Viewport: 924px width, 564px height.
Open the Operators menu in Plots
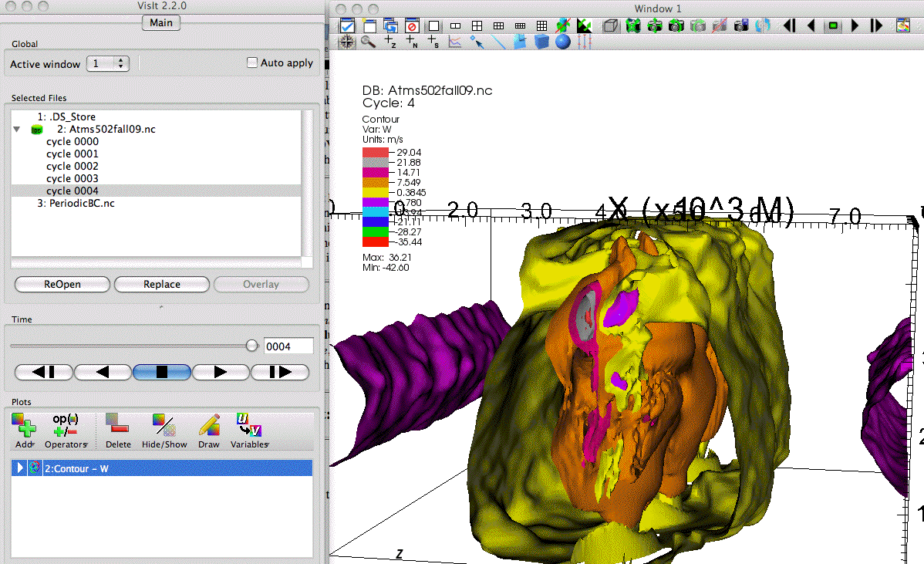[66, 429]
